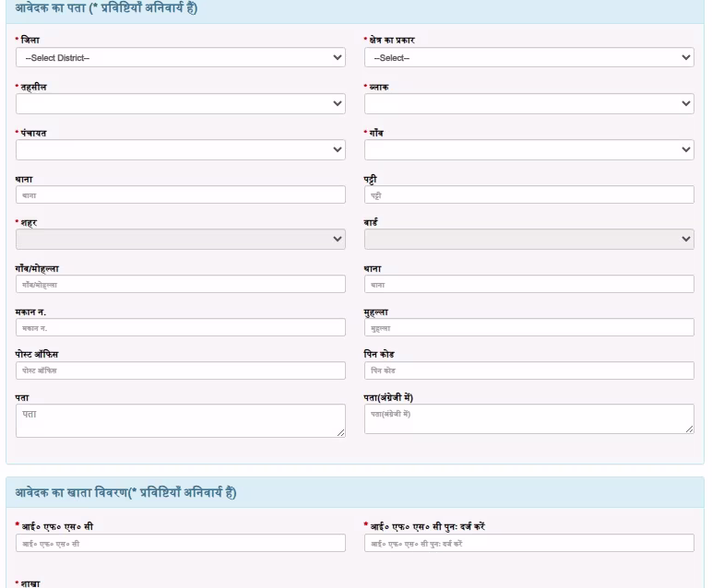The width and height of the screenshot is (712, 588).
Task: Click the पोस्ट ऑफिस input field
Action: pyautogui.click(x=180, y=370)
